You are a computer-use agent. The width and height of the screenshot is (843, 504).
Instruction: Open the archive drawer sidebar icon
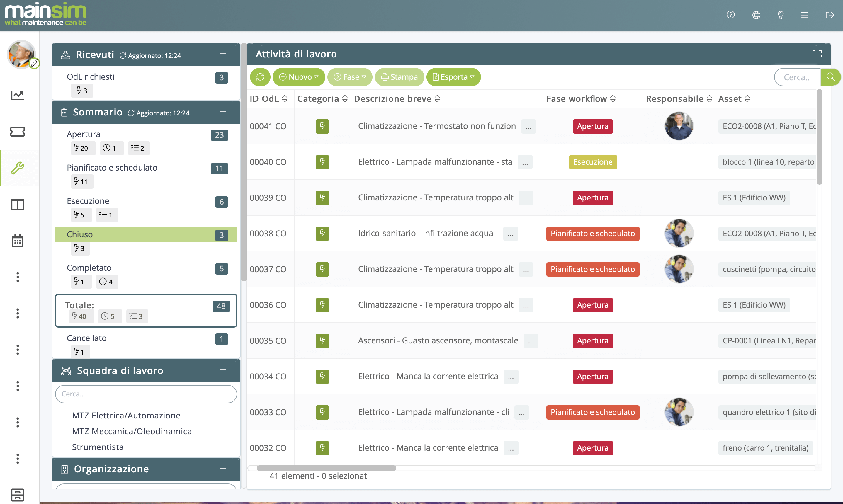click(17, 495)
